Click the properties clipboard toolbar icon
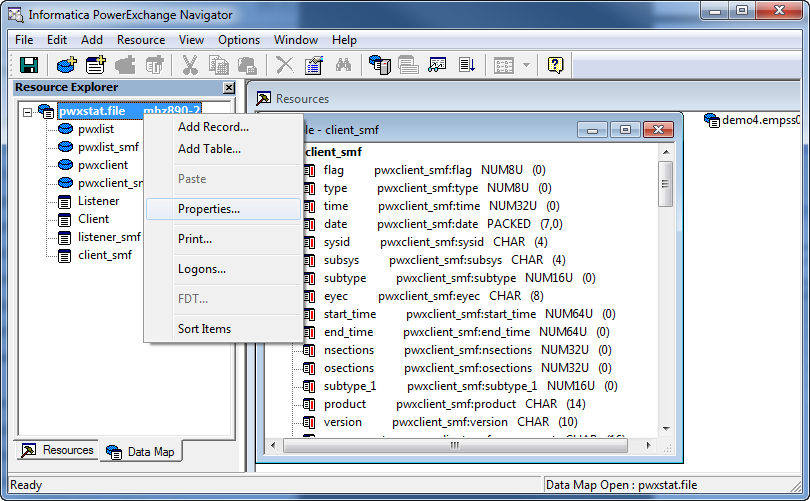The height and width of the screenshot is (501, 810). coord(313,65)
